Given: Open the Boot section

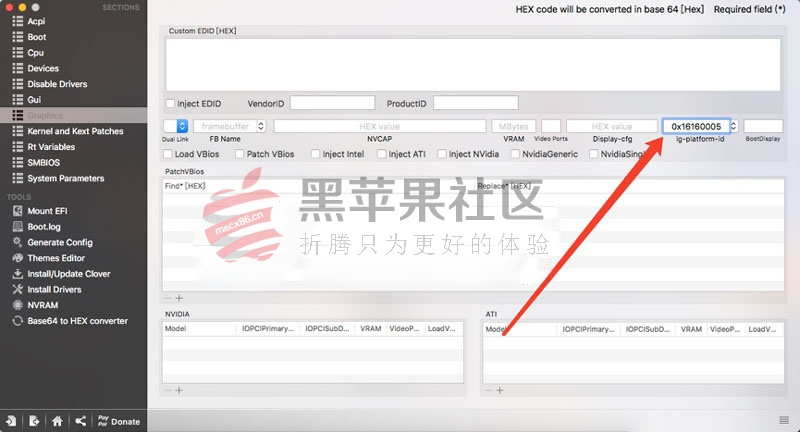Looking at the screenshot, I should pos(36,37).
